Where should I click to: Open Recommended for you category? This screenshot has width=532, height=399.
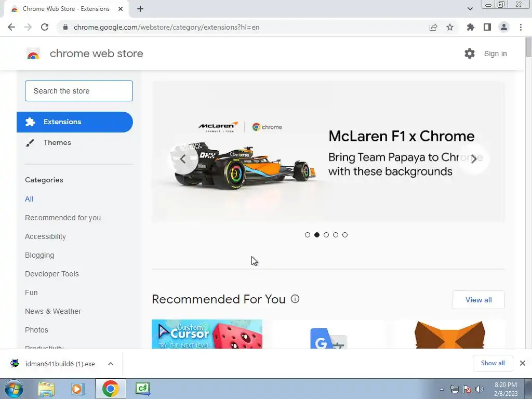click(63, 218)
